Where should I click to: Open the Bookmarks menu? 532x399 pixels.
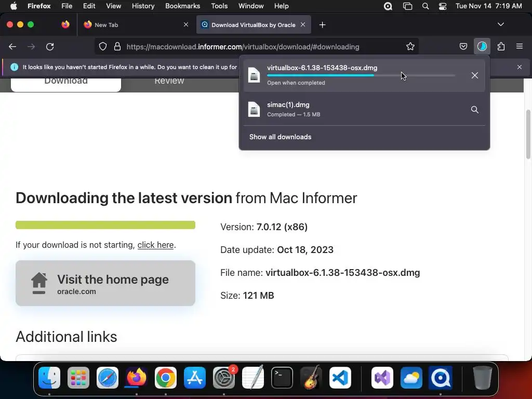click(x=182, y=6)
